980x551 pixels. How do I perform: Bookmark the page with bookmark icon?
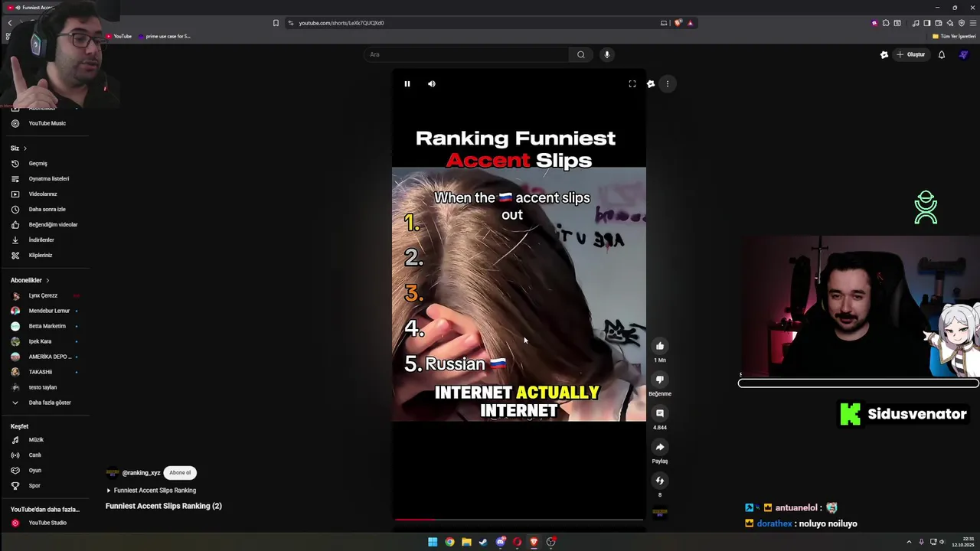(276, 23)
